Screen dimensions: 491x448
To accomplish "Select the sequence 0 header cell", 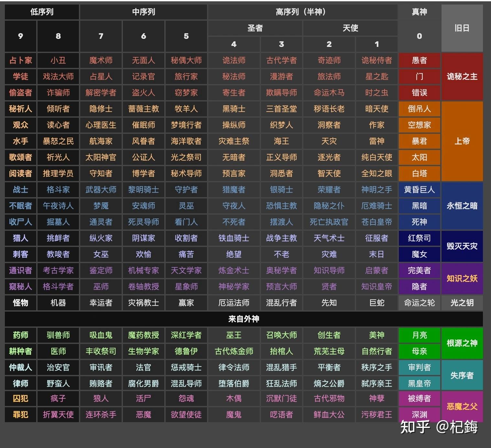I will [x=419, y=36].
